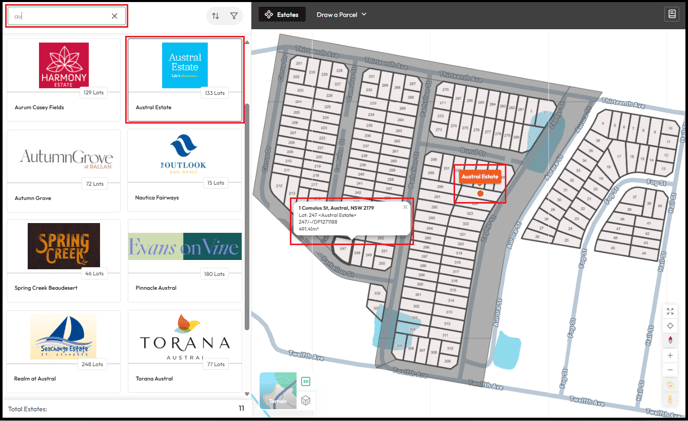Open the Austral Estate card
This screenshot has height=421, width=688.
pyautogui.click(x=184, y=80)
